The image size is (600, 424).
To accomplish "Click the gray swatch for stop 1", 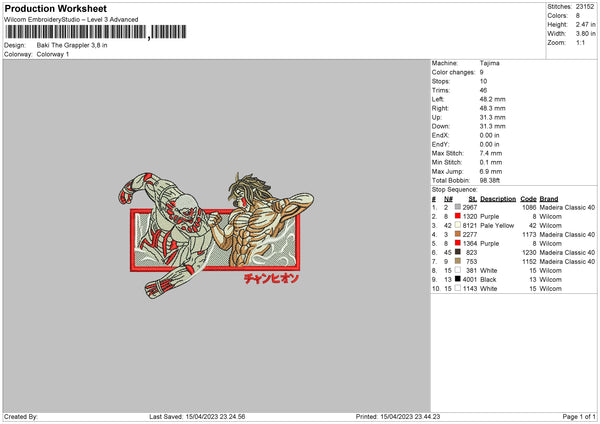I will [458, 207].
